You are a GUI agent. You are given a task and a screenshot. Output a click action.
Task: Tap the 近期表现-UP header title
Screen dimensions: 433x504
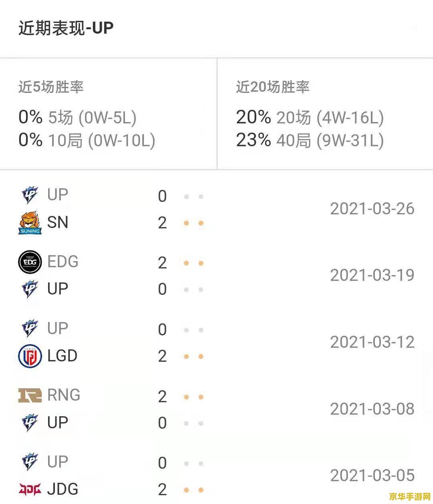point(66,28)
